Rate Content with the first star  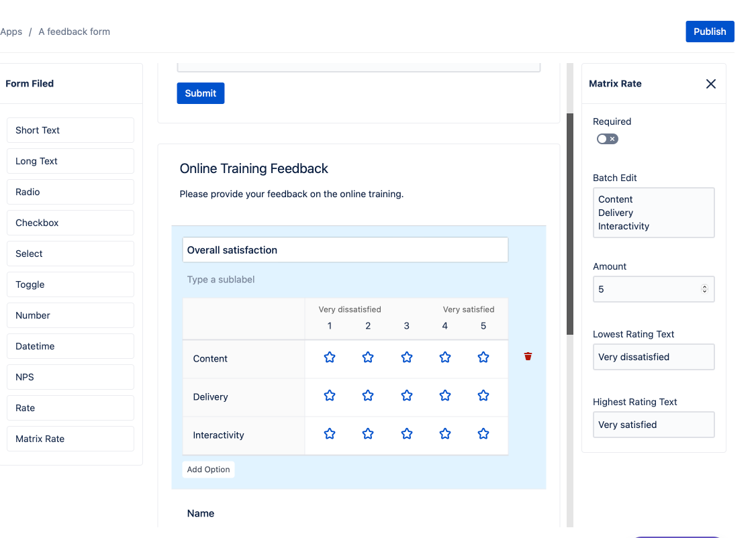click(x=330, y=358)
